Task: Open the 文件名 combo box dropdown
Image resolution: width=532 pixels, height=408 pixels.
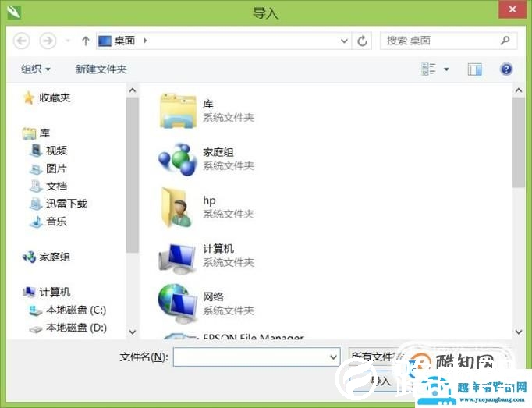Action: pyautogui.click(x=334, y=357)
